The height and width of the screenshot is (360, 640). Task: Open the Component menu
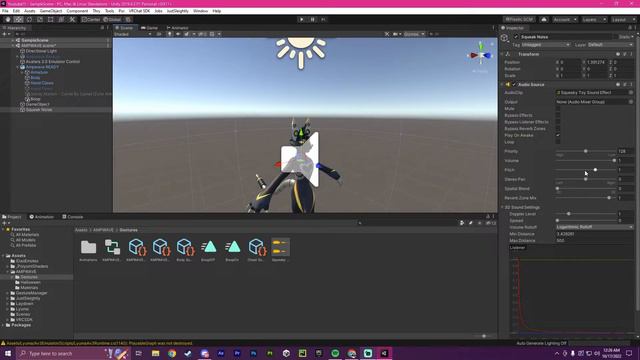pyautogui.click(x=77, y=11)
